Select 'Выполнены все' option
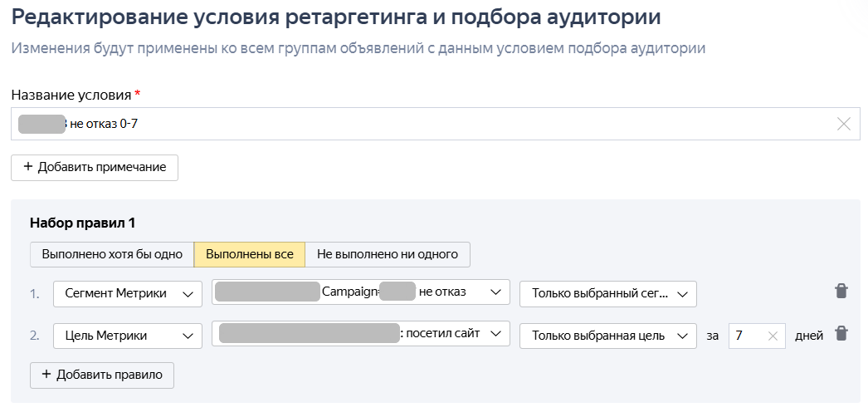The width and height of the screenshot is (868, 412). (x=250, y=254)
